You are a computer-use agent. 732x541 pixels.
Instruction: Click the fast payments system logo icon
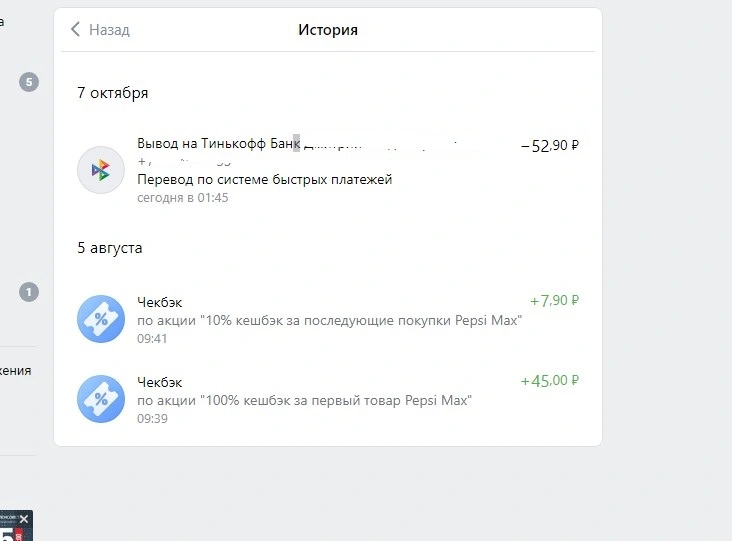pos(101,170)
